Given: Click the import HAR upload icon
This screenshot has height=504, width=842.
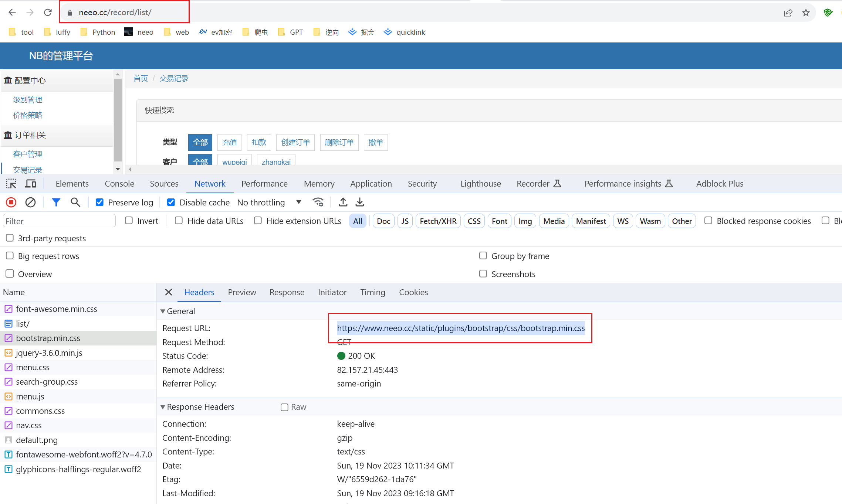Looking at the screenshot, I should pyautogui.click(x=343, y=202).
